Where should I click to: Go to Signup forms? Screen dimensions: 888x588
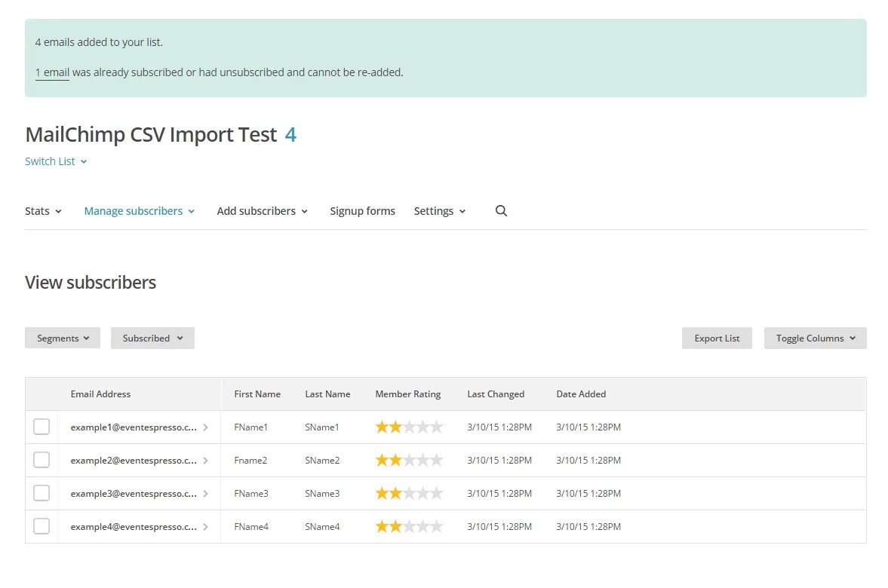coord(362,211)
